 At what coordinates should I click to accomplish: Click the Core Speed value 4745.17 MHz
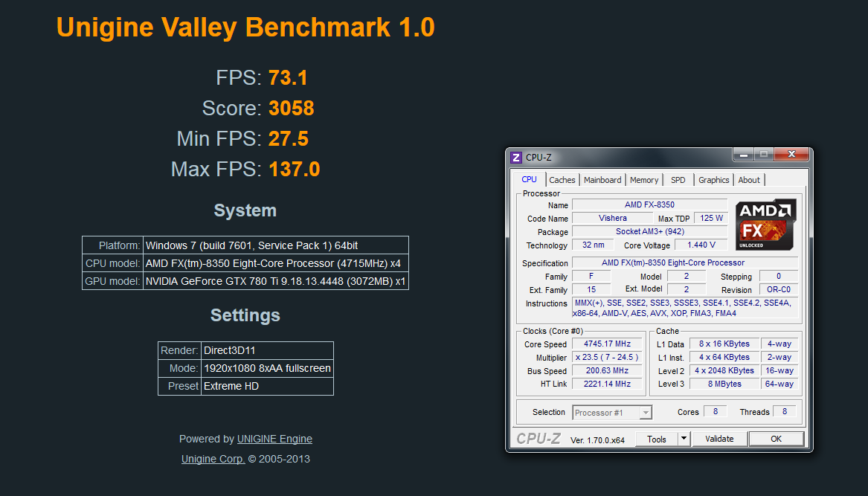pos(607,344)
